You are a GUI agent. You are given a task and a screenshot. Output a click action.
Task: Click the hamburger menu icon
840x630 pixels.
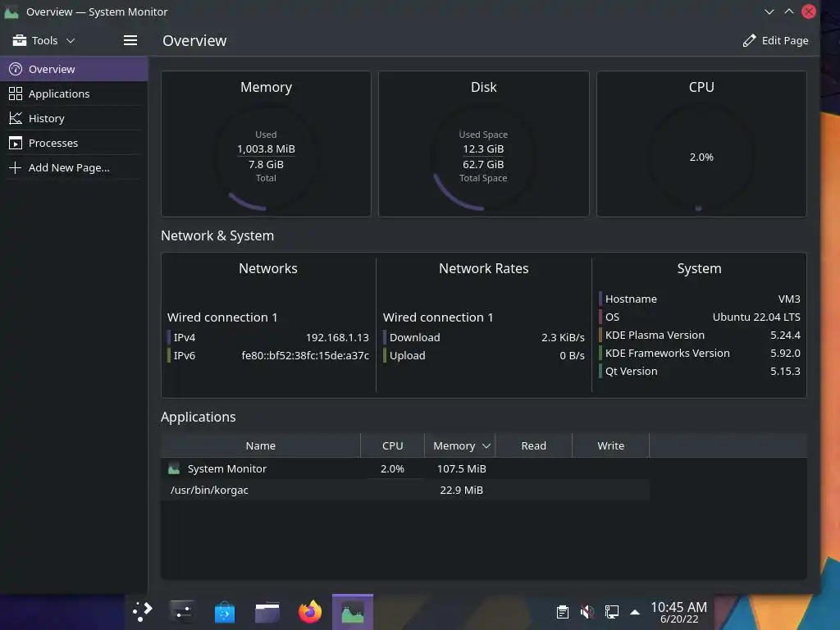click(x=130, y=41)
